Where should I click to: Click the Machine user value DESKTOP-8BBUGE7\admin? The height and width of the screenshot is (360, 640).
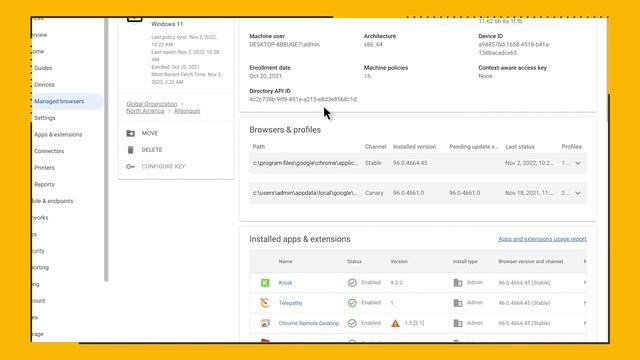point(284,44)
